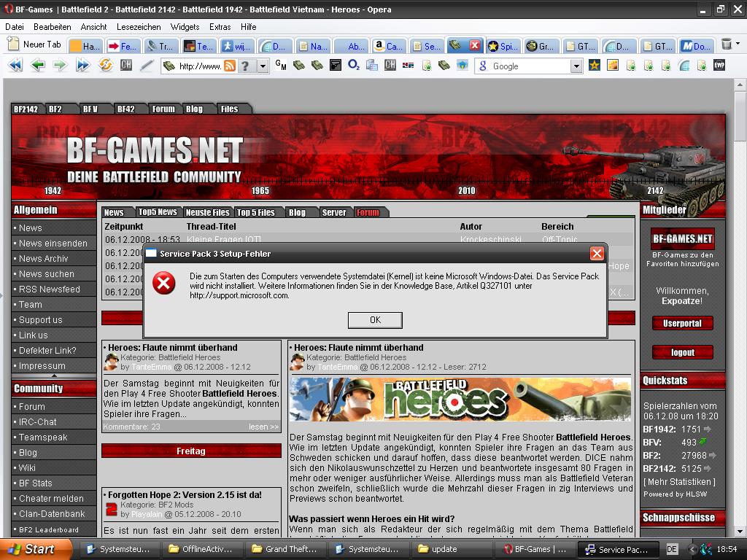Screen dimensions: 747x560
Task: Click the EW? bookmark icon
Action: (x=719, y=65)
